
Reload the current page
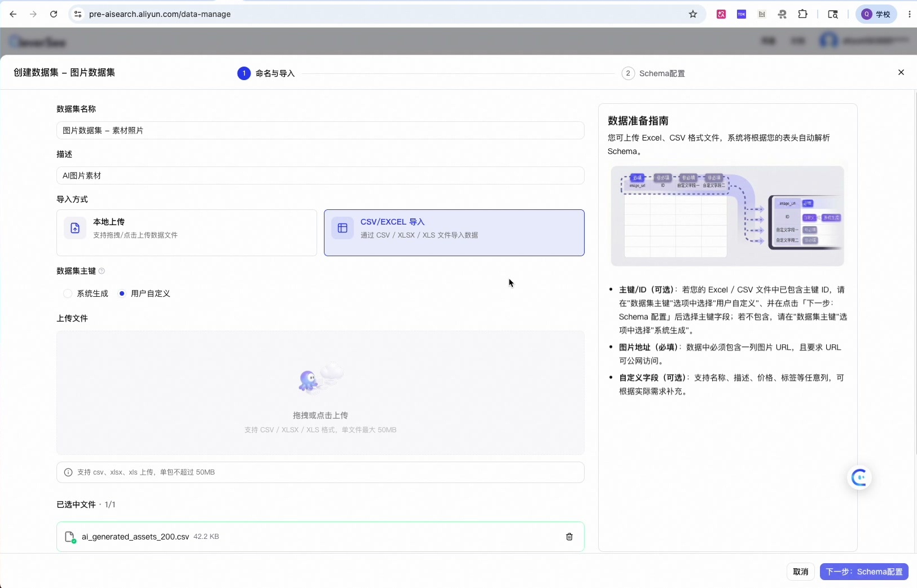coord(54,14)
